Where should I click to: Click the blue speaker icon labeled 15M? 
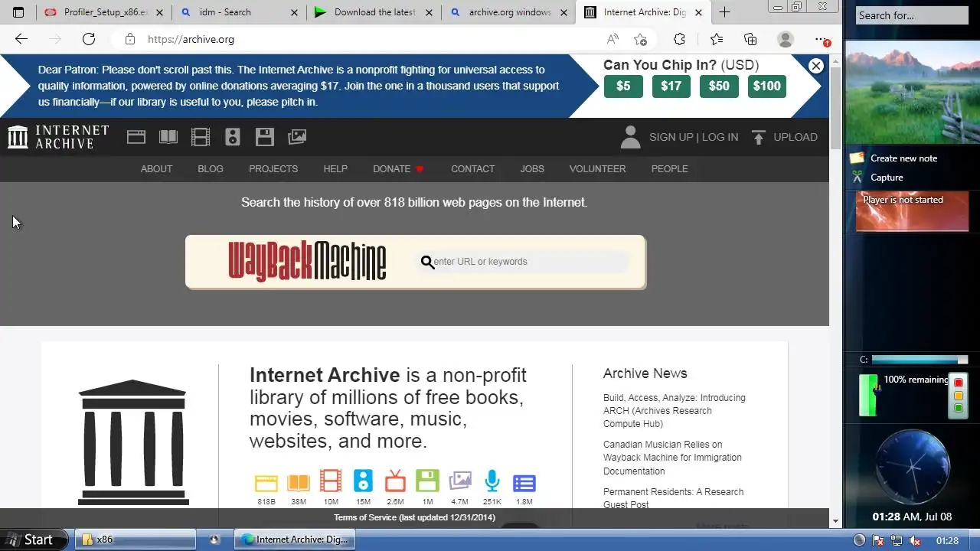pos(363,481)
